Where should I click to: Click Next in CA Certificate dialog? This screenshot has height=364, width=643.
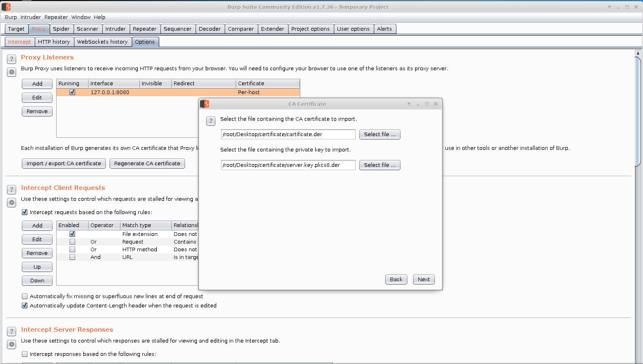click(424, 279)
